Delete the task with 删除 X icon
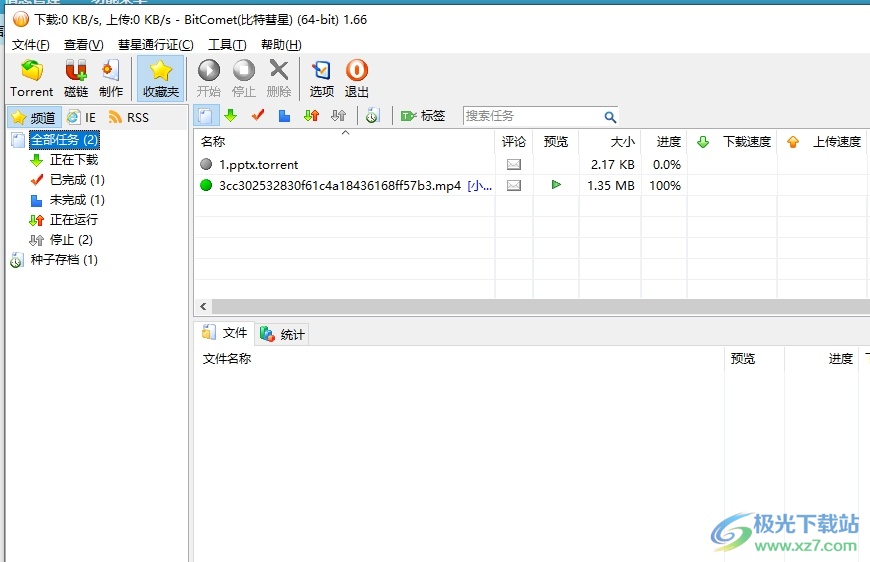Viewport: 870px width, 562px height. 279,78
